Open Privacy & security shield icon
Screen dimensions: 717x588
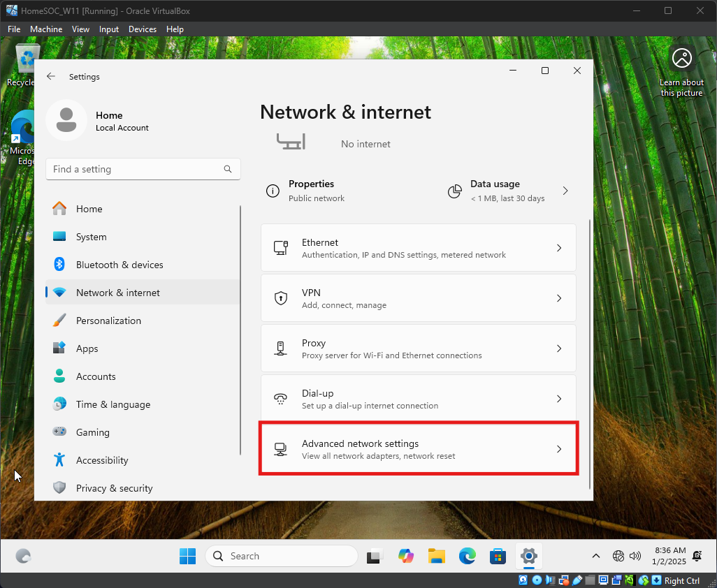pyautogui.click(x=59, y=488)
